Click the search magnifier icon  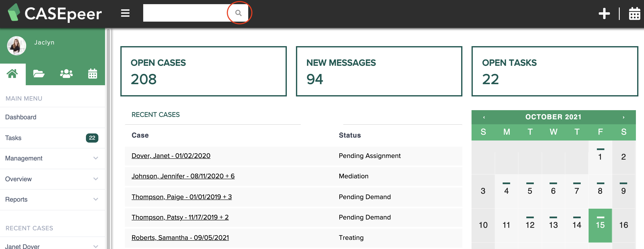pos(238,13)
